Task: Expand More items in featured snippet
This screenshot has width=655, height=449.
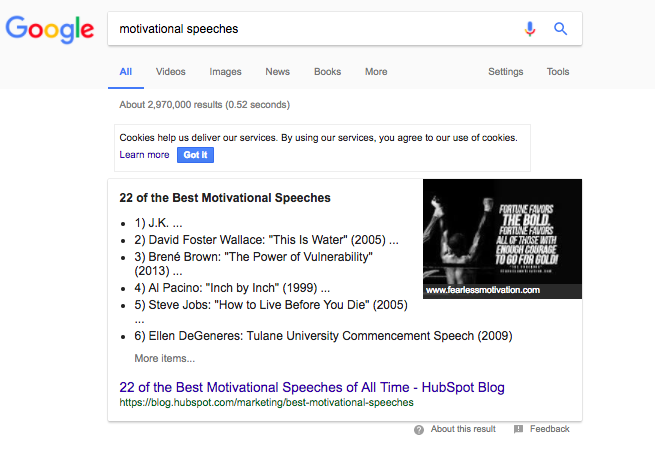Action: coord(165,358)
